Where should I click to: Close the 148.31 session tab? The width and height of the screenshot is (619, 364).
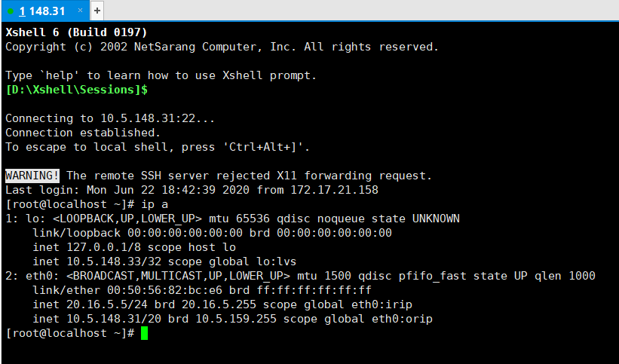point(80,11)
